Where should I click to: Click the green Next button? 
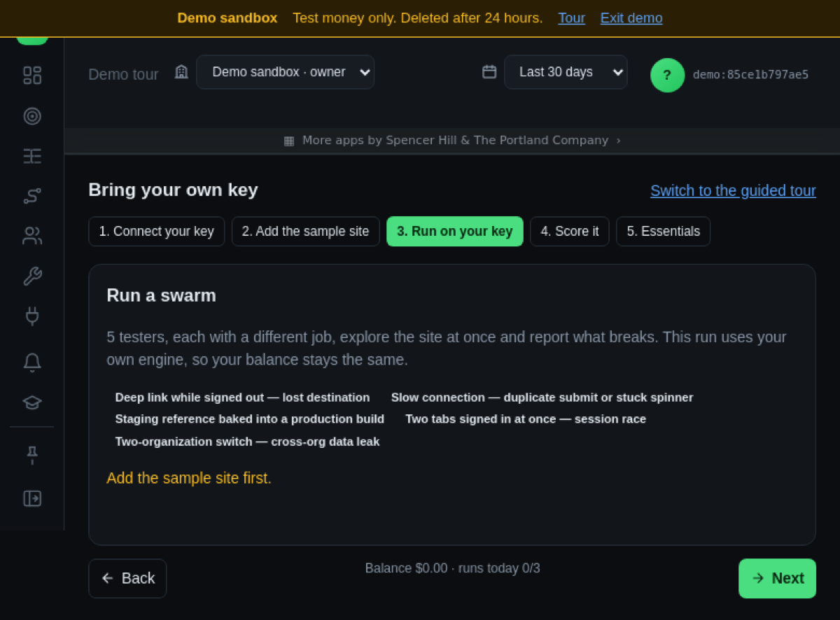(x=777, y=578)
